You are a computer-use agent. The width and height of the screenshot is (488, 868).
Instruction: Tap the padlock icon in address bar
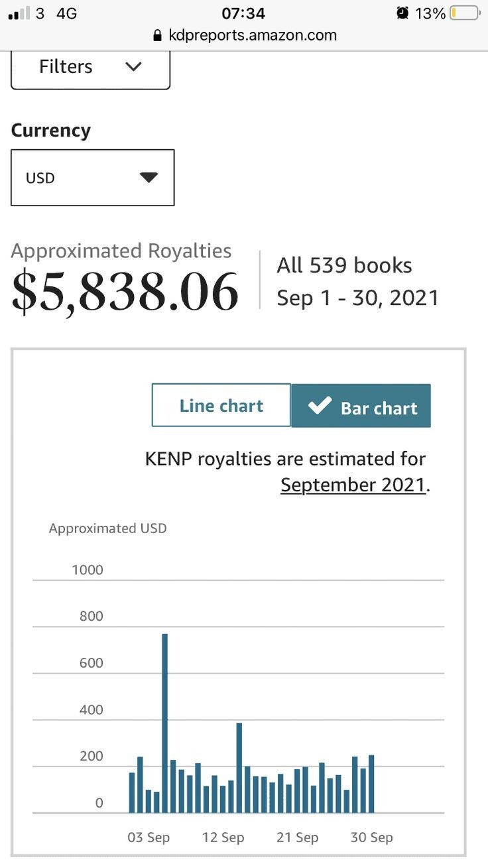click(x=157, y=36)
